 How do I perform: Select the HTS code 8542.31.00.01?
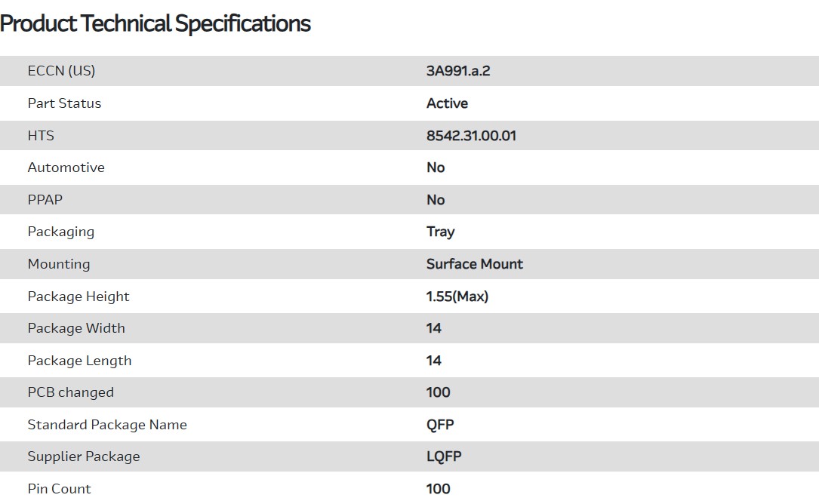[x=471, y=136]
